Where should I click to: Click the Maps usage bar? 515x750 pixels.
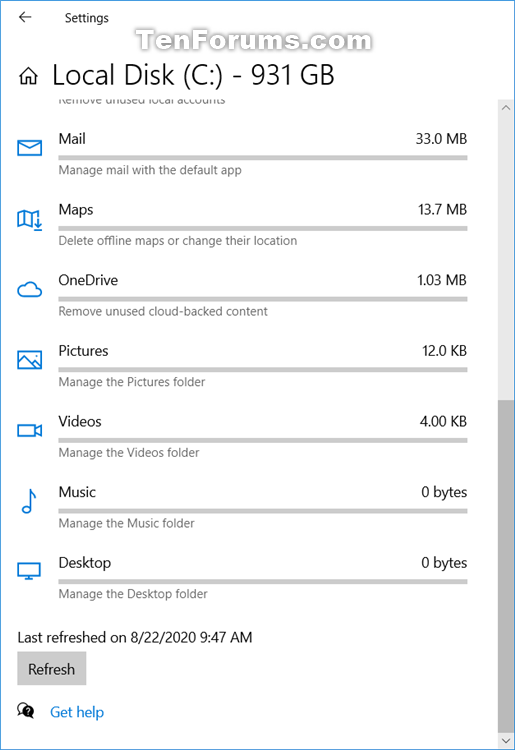263,228
